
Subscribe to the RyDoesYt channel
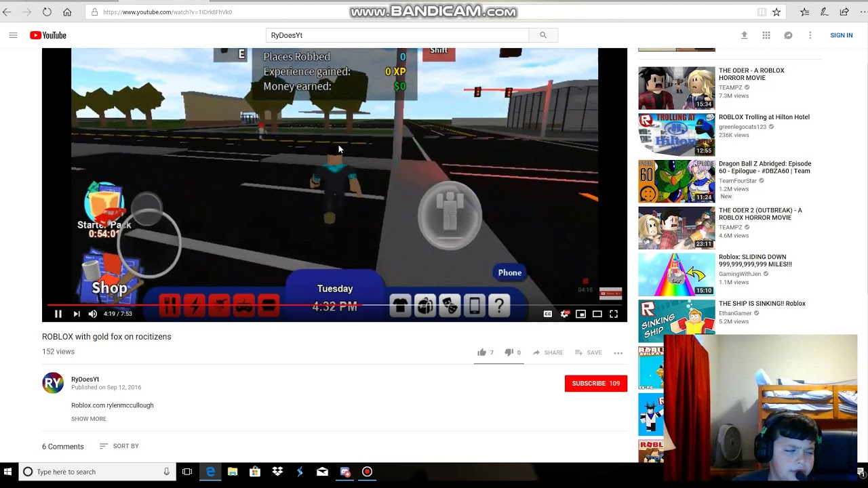point(596,384)
